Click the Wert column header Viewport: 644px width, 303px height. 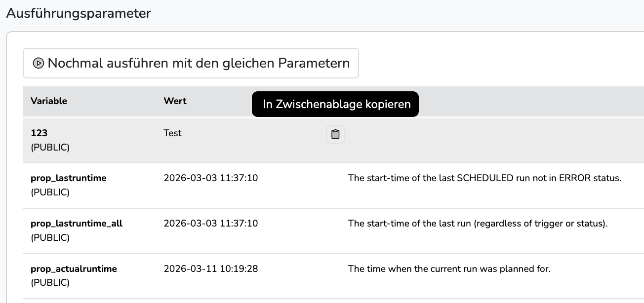[x=175, y=101]
